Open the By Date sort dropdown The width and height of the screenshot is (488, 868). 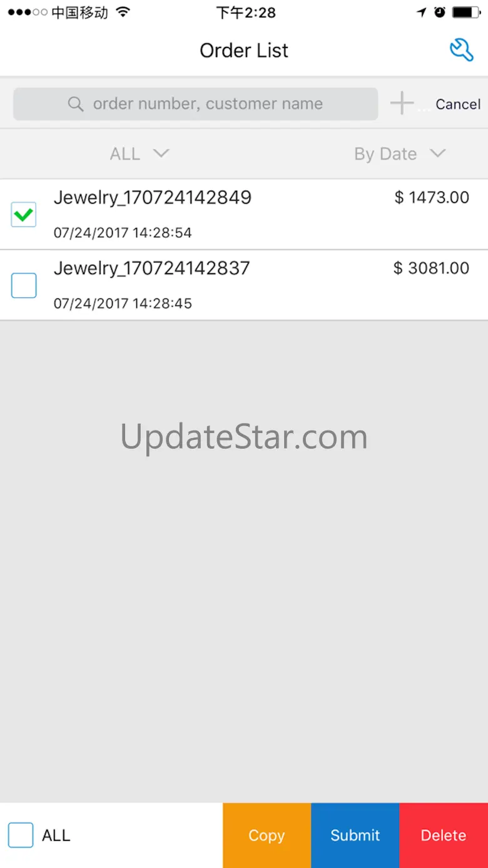click(400, 153)
